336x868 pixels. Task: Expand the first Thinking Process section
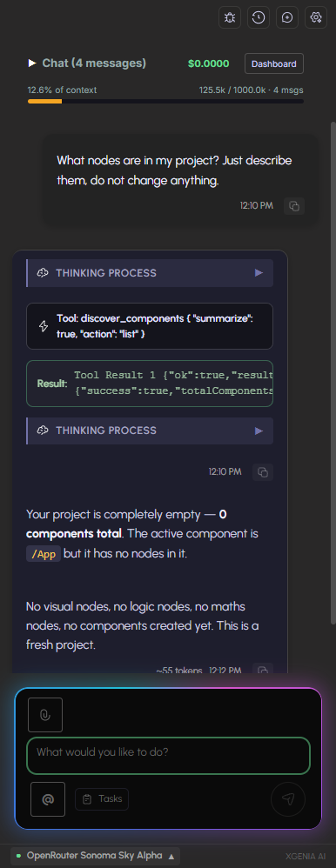[150, 273]
